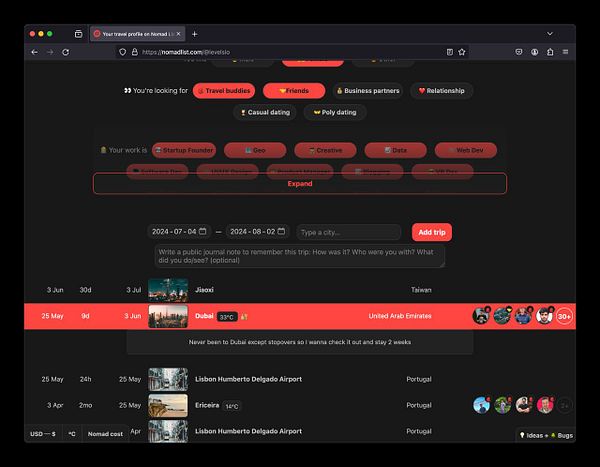Image resolution: width=600 pixels, height=467 pixels.
Task: Toggle the Geo work tag
Action: (x=255, y=150)
